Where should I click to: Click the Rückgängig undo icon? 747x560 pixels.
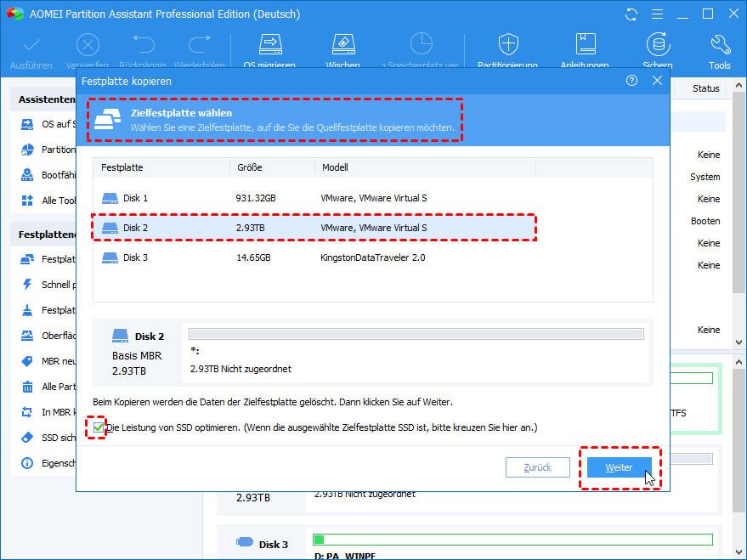[x=144, y=45]
